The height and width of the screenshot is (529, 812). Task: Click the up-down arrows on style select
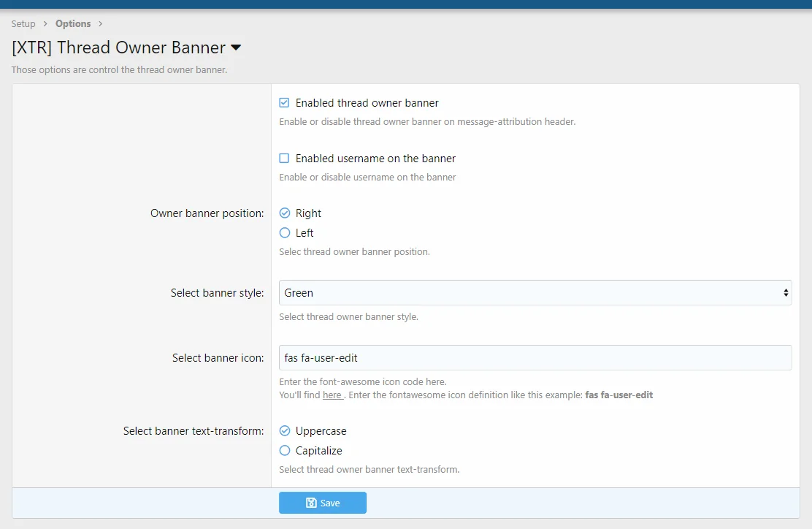786,293
